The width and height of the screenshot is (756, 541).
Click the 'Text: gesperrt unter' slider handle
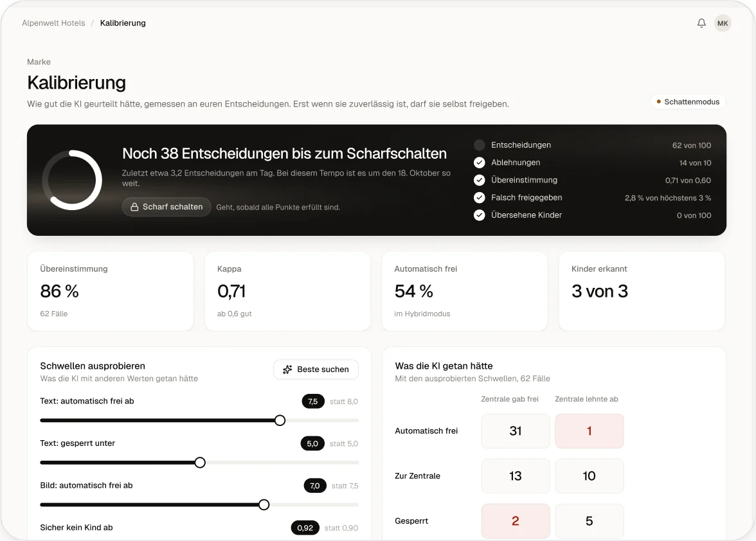[x=200, y=463]
